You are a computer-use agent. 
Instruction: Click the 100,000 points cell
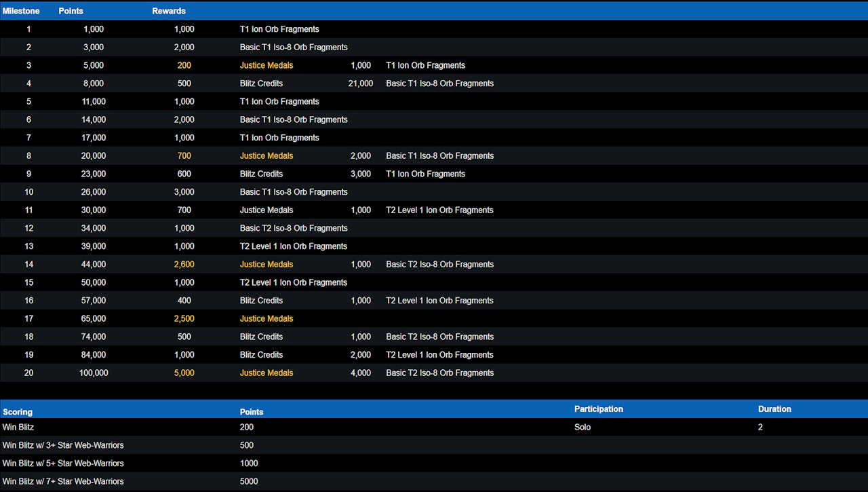pos(94,373)
